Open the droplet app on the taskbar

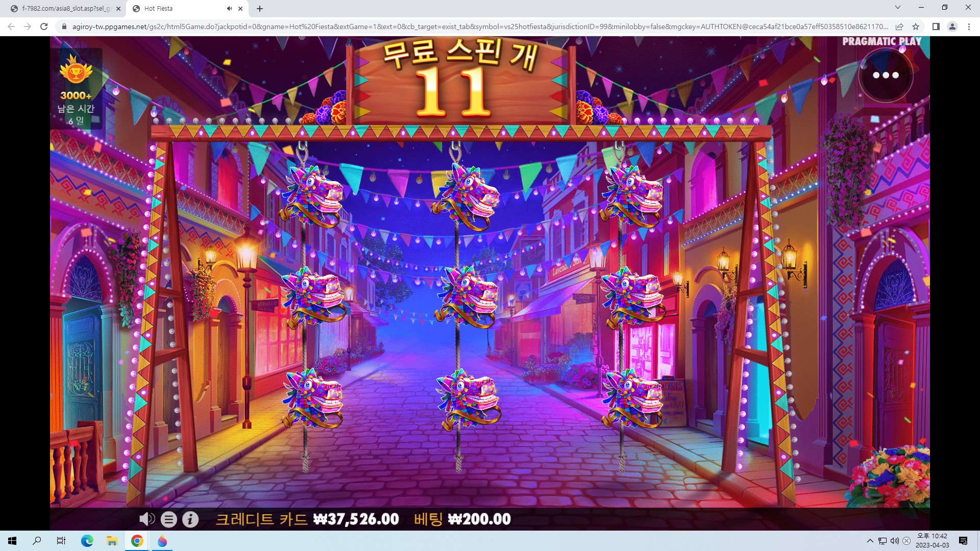(162, 541)
